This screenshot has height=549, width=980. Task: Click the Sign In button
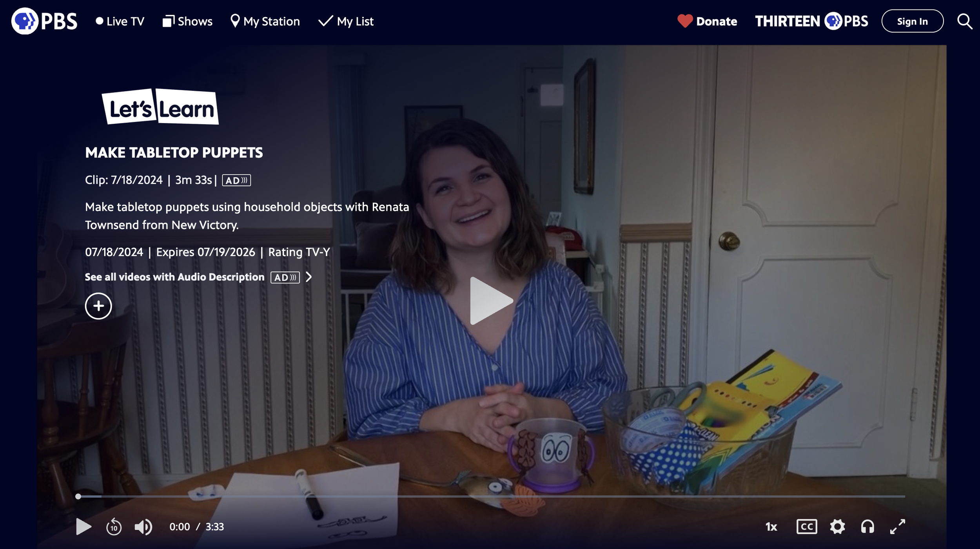coord(912,21)
